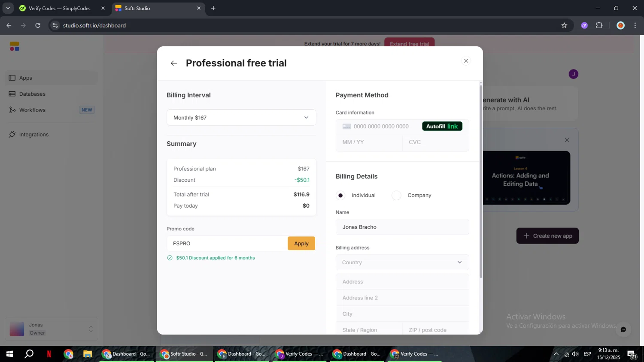Viewport: 644px width, 362px height.
Task: Open the Extensions puzzle icon
Action: pos(599,25)
